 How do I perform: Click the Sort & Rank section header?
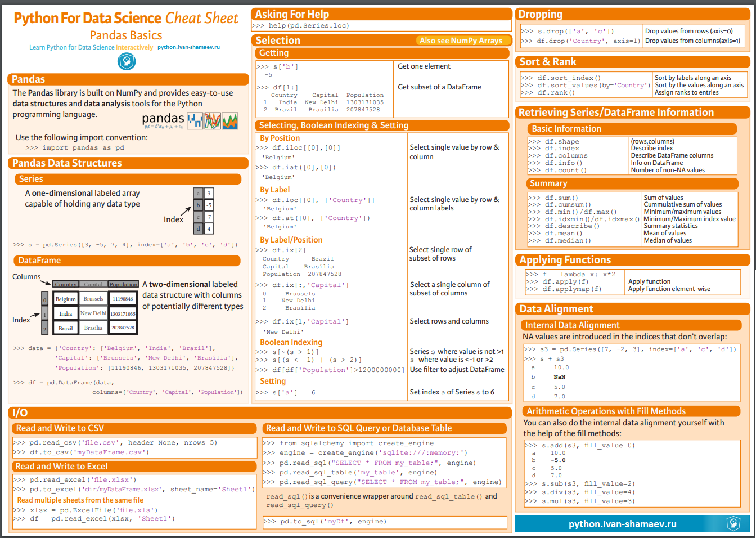pos(547,62)
